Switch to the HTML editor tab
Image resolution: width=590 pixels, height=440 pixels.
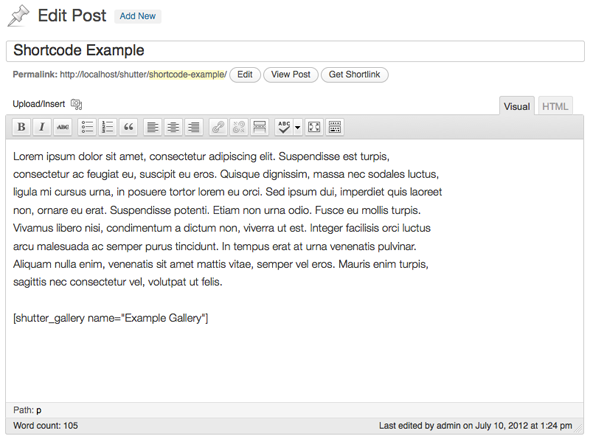click(x=555, y=107)
